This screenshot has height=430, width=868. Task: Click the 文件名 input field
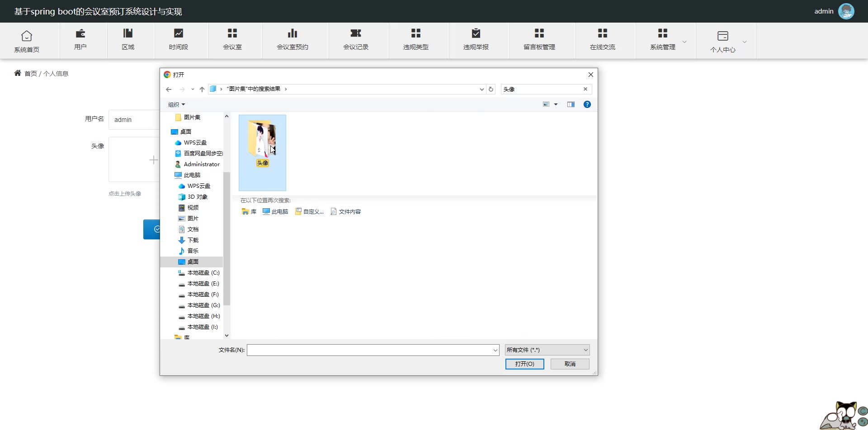coord(370,350)
